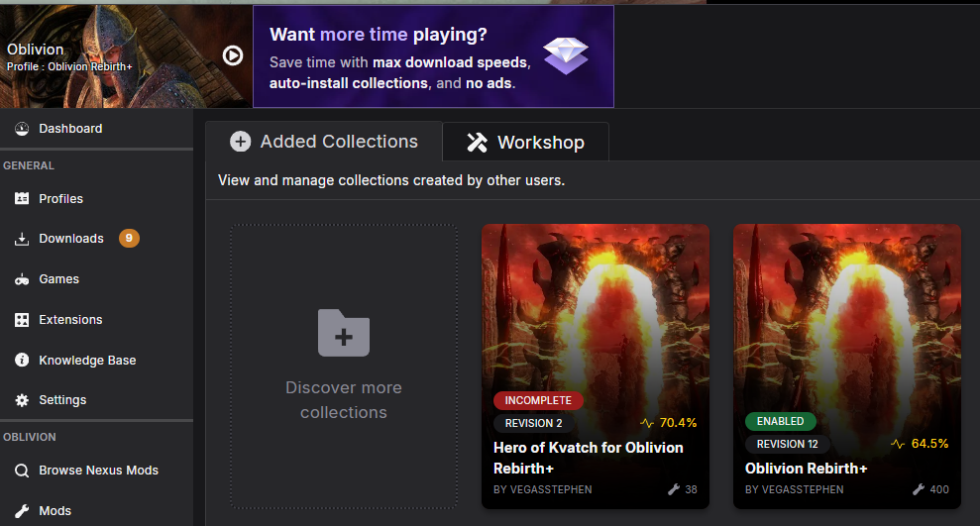Screen dimensions: 980x526
Task: Click the Extensions grid icon
Action: click(x=22, y=320)
